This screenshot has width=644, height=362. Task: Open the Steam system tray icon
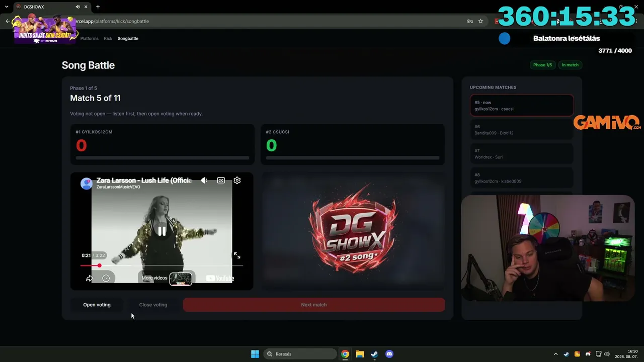tap(567, 354)
